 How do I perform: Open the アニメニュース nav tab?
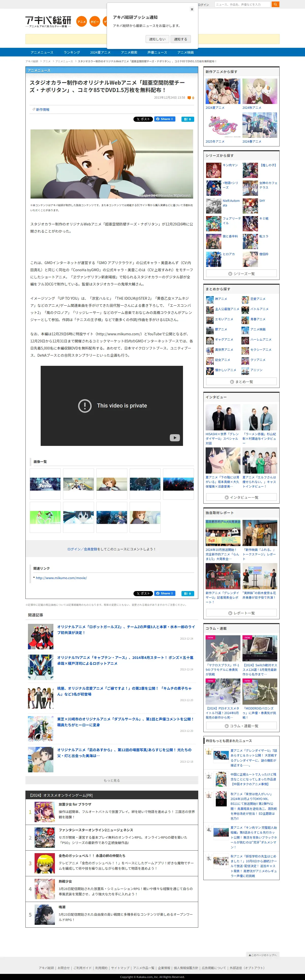click(x=42, y=53)
